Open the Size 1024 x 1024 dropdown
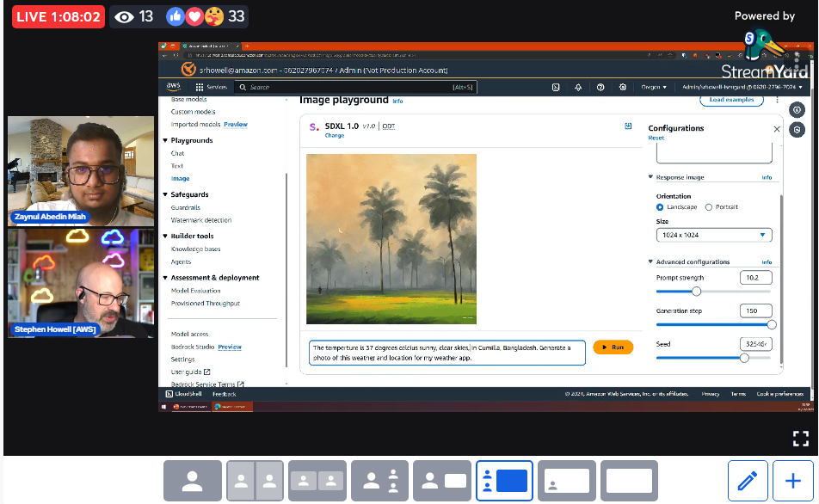This screenshot has height=504, width=819. [x=714, y=235]
